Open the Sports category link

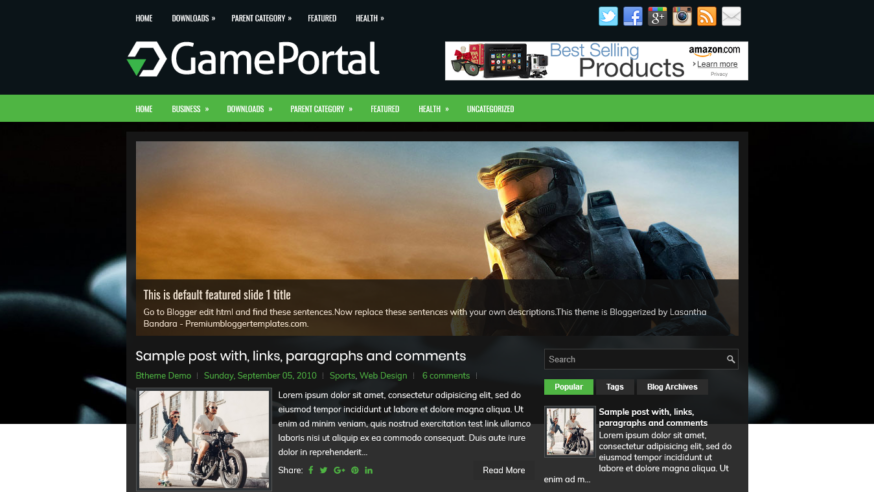[342, 376]
